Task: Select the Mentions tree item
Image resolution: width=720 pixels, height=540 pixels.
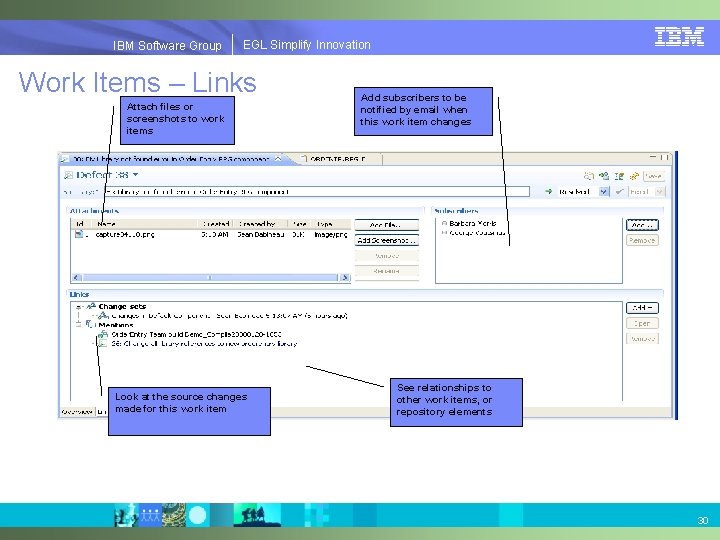Action: 116,325
